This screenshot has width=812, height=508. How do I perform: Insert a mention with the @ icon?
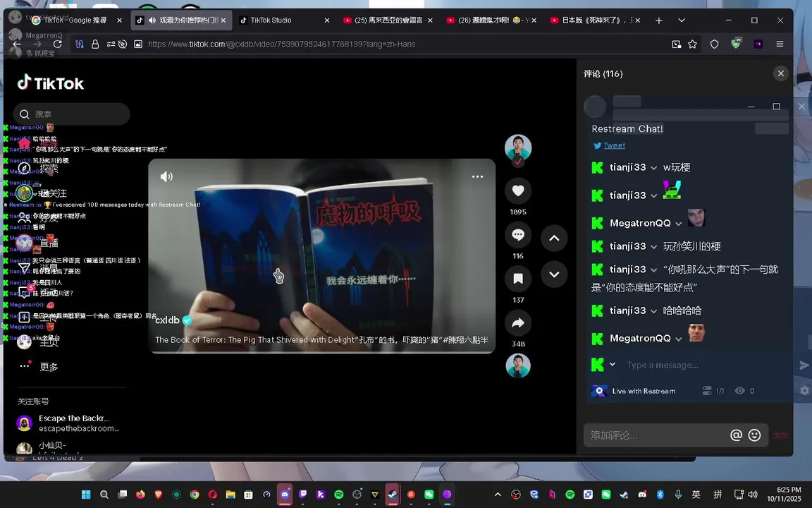[x=736, y=435]
